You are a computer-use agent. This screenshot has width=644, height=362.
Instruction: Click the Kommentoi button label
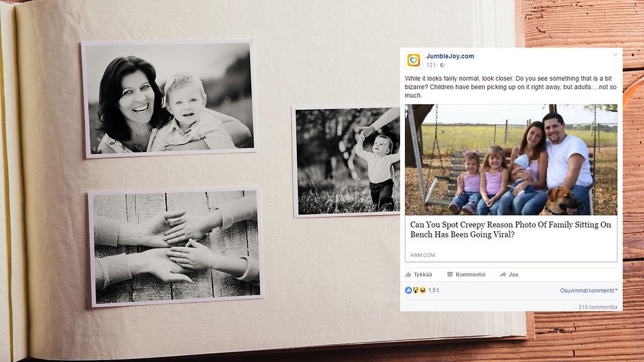(x=470, y=275)
